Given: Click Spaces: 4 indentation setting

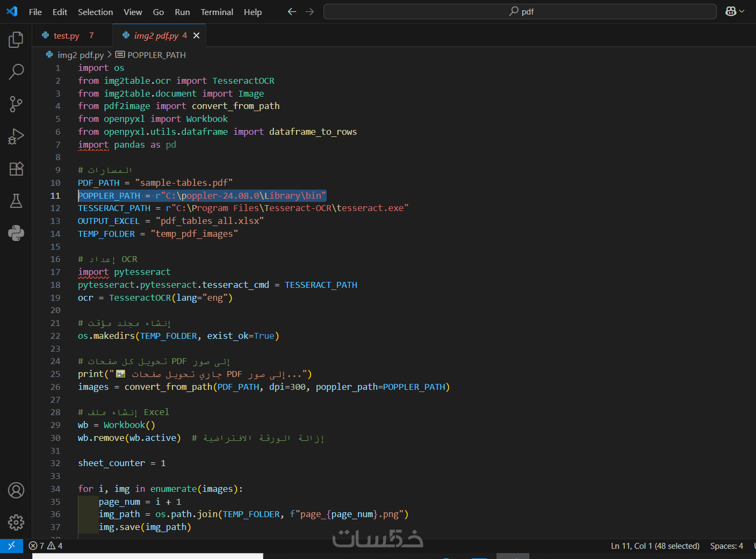Looking at the screenshot, I should [726, 546].
